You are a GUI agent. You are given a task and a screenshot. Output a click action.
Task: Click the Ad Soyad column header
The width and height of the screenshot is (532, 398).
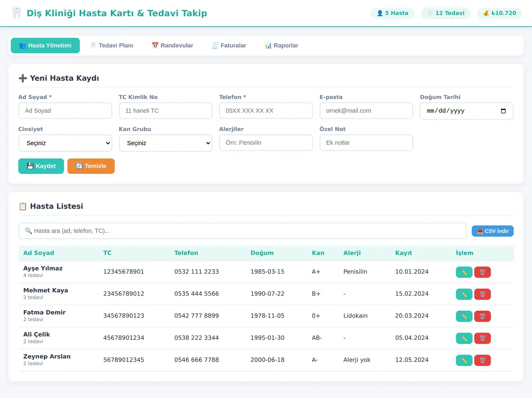39,253
